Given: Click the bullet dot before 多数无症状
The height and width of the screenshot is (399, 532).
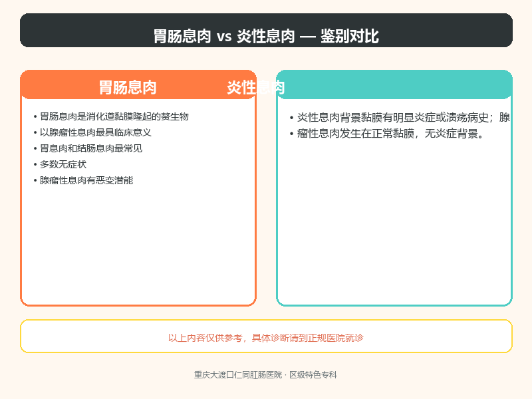Looking at the screenshot, I should coord(35,164).
